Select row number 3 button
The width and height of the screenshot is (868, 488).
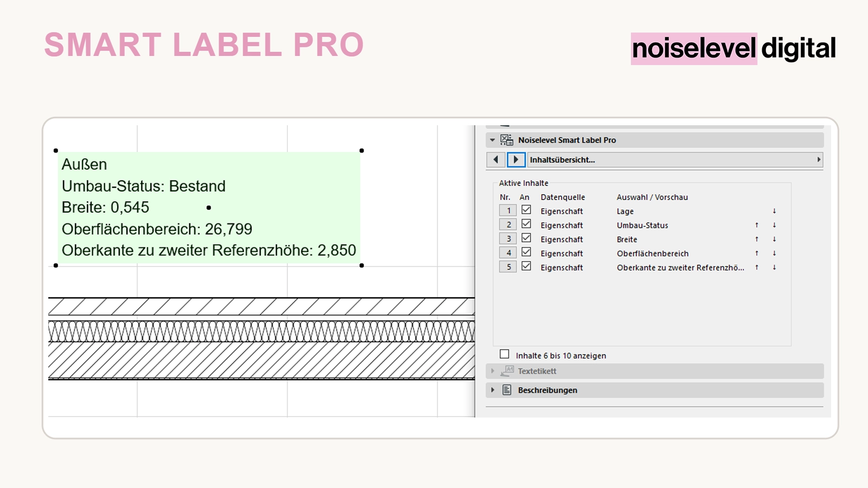508,239
